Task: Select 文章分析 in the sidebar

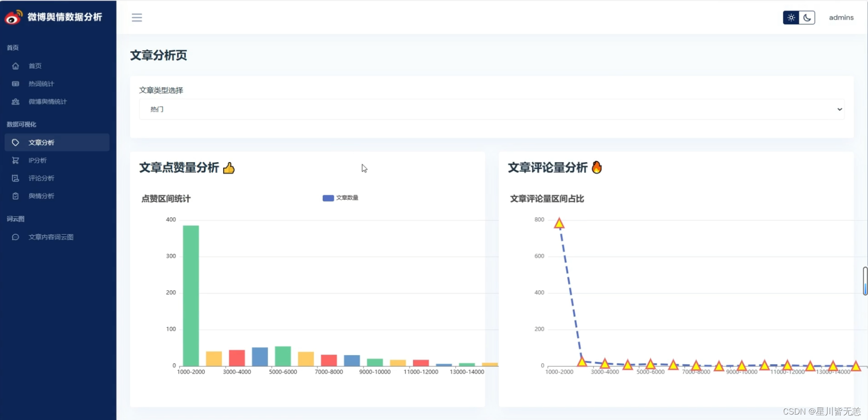Action: point(57,142)
